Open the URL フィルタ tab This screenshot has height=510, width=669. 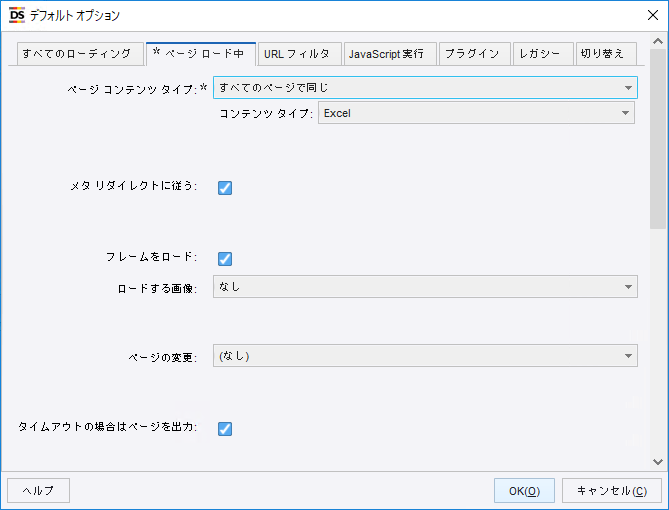click(x=300, y=54)
